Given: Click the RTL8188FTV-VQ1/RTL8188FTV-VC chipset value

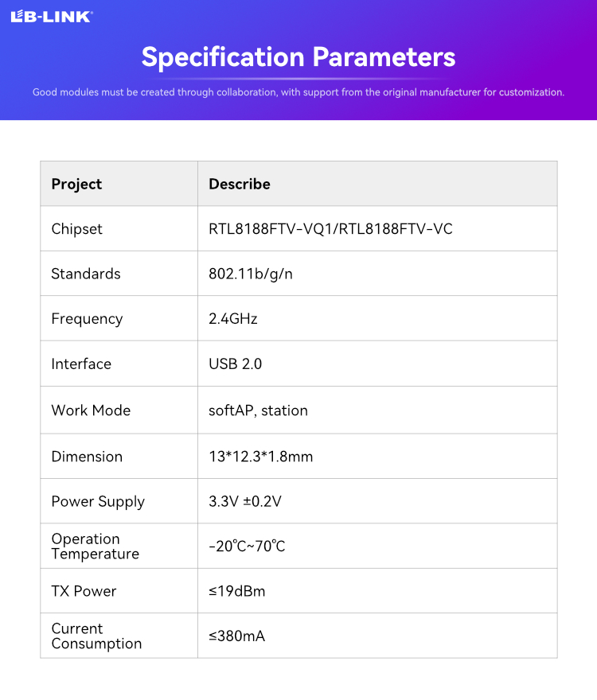Looking at the screenshot, I should coord(330,229).
